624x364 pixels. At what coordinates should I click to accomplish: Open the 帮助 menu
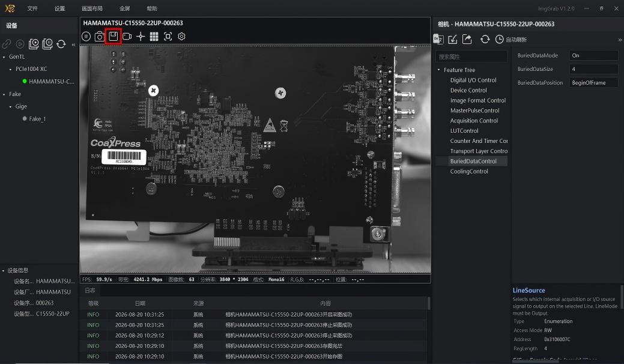[x=151, y=8]
